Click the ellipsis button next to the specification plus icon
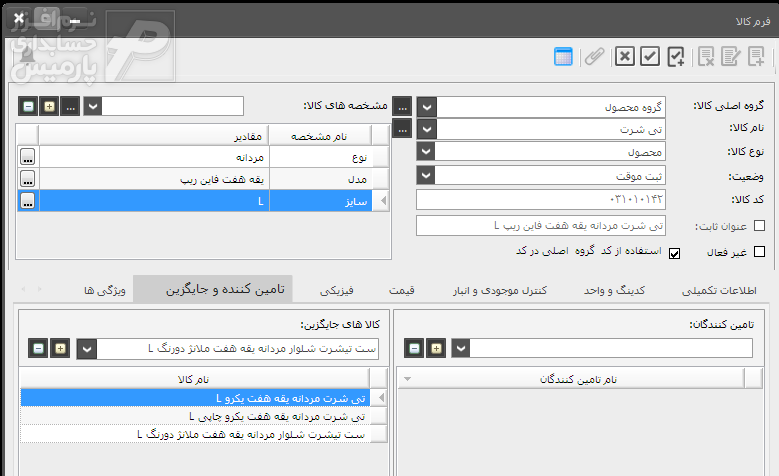Image resolution: width=779 pixels, height=476 pixels. tap(70, 106)
